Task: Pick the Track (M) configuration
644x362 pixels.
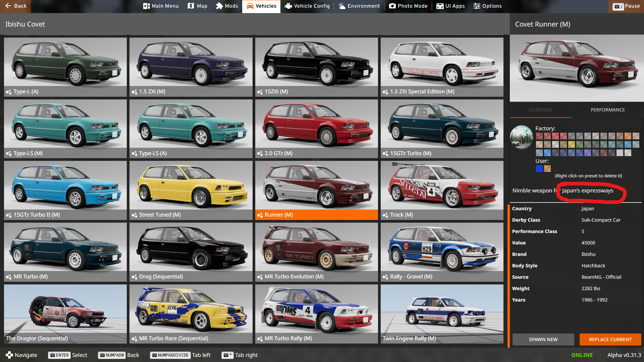Action: click(442, 190)
